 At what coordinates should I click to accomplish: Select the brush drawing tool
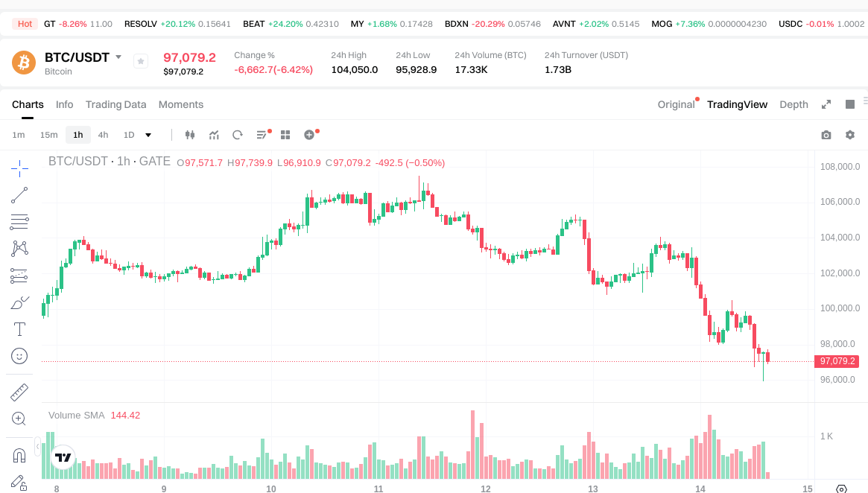pyautogui.click(x=19, y=302)
